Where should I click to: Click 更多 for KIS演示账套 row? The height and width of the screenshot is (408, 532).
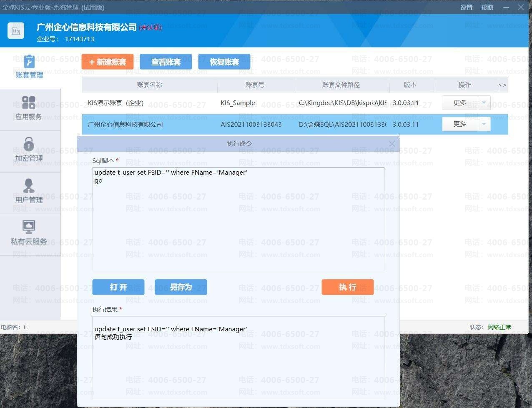click(x=460, y=103)
